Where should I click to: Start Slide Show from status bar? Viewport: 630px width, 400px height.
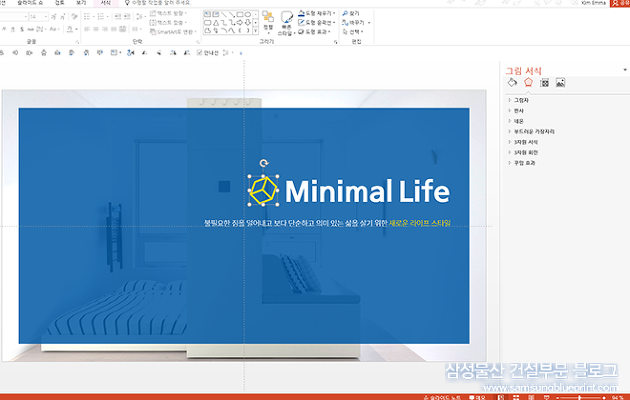coord(546,397)
